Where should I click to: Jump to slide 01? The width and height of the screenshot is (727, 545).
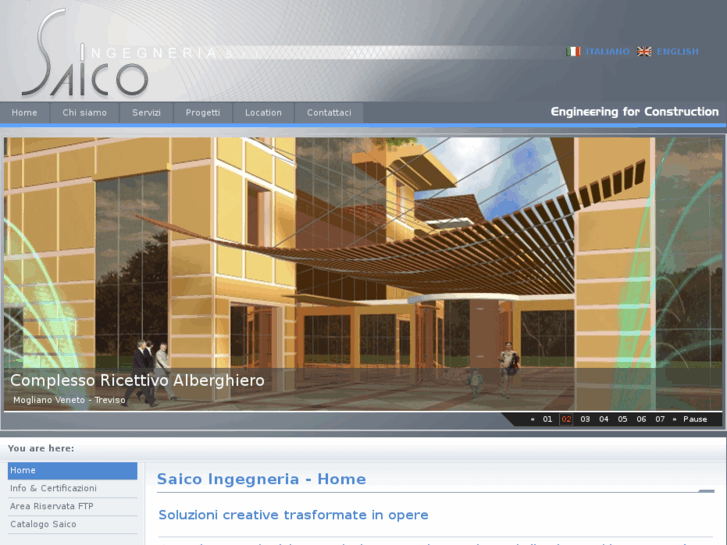point(548,419)
